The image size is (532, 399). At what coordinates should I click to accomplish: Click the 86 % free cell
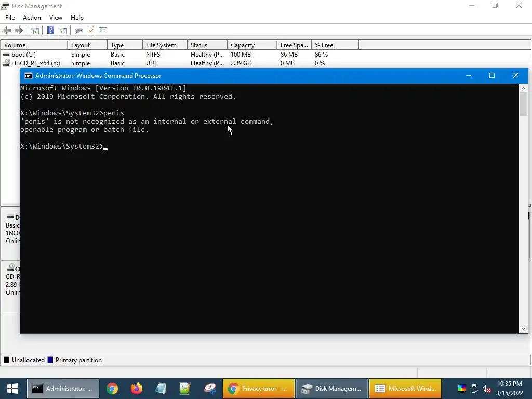pyautogui.click(x=321, y=54)
